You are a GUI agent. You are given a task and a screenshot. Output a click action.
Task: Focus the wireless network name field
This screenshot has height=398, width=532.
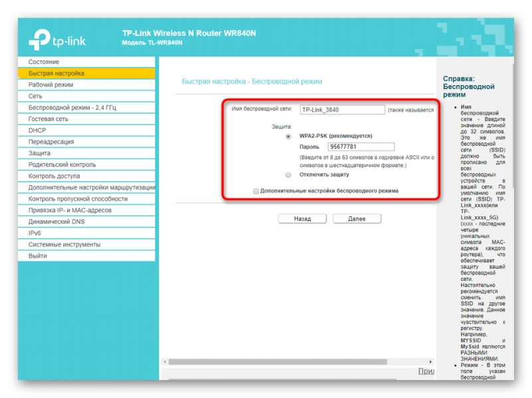coord(342,110)
